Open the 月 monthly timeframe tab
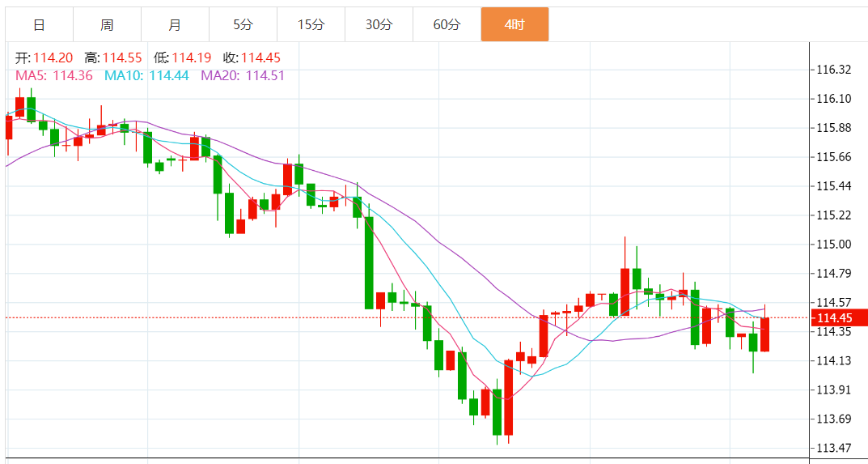Screen dimensions: 868x464 click(x=175, y=24)
